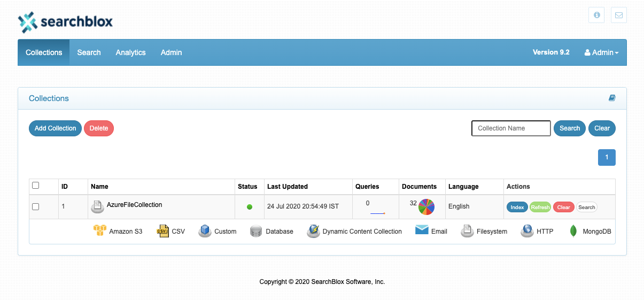Click page 1 pagination button

607,157
